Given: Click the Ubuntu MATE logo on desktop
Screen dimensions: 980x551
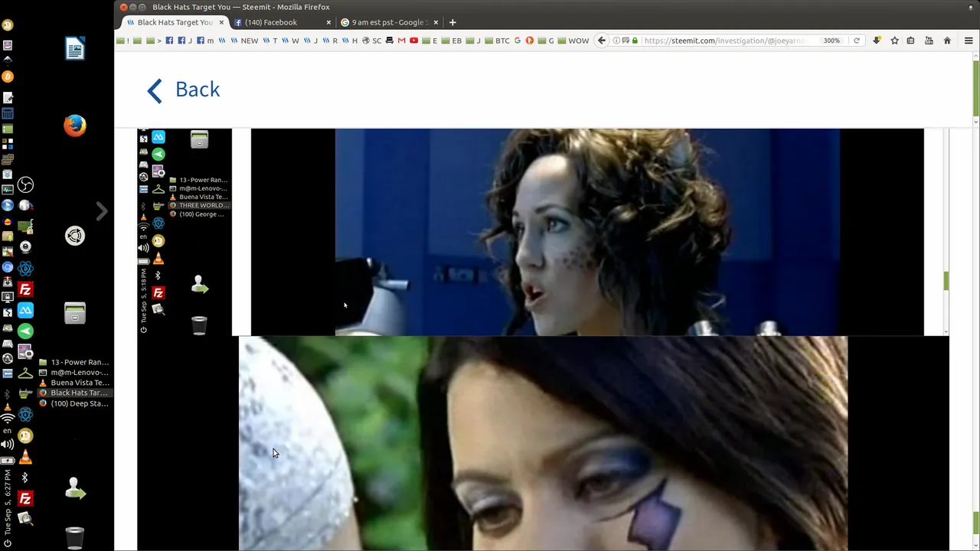Looking at the screenshot, I should [x=75, y=236].
